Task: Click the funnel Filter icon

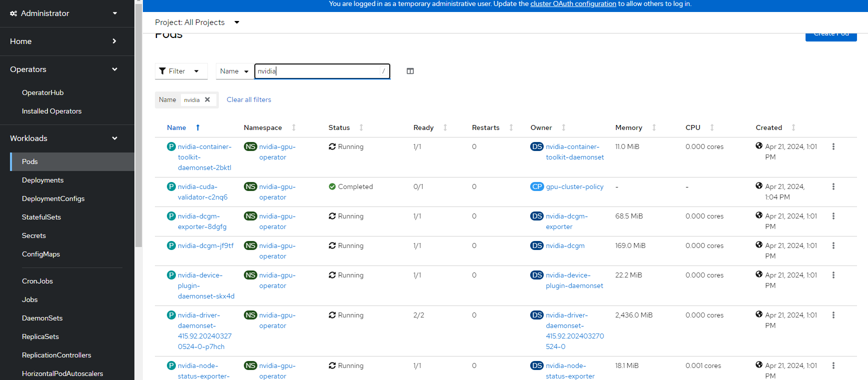Action: (162, 71)
